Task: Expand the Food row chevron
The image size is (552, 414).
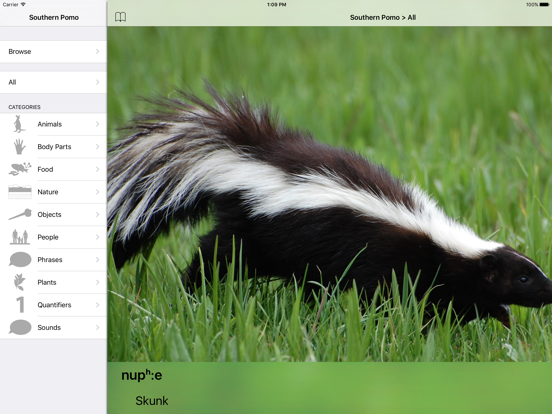Action: pyautogui.click(x=98, y=169)
